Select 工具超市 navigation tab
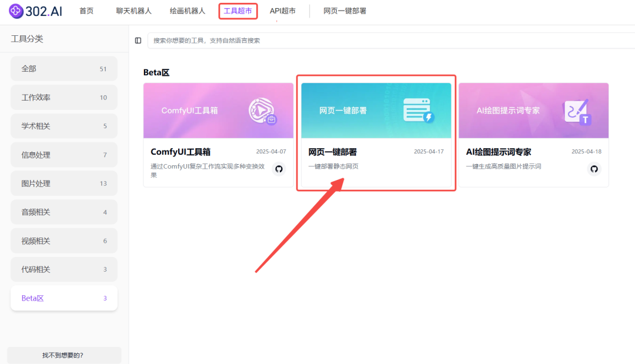Viewport: 635px width, 364px height. (238, 11)
